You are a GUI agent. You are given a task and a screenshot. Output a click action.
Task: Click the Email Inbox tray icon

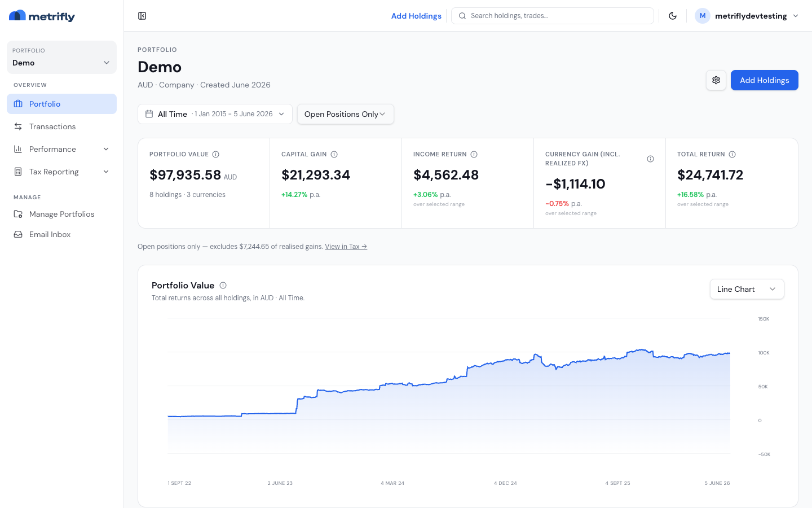18,234
